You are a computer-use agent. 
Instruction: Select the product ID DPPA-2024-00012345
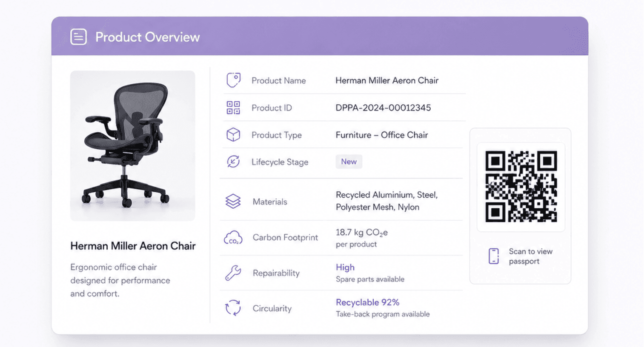[x=383, y=108]
